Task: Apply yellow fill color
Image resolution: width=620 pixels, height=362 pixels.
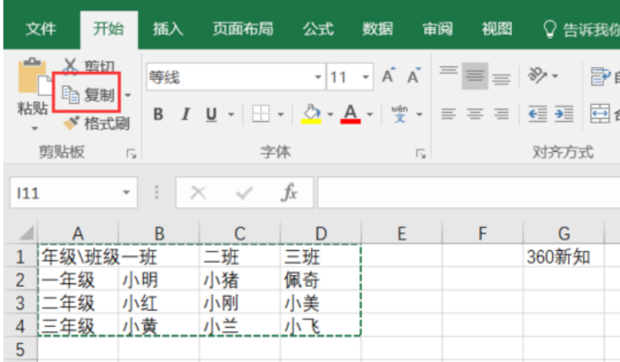Action: point(311,114)
